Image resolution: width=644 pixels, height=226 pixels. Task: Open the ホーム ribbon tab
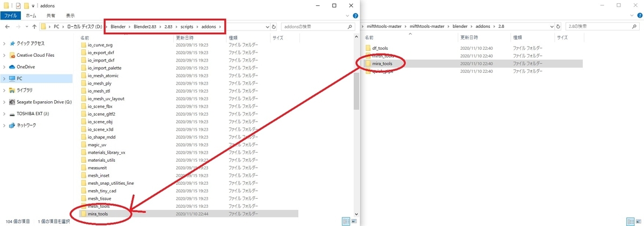coord(30,16)
